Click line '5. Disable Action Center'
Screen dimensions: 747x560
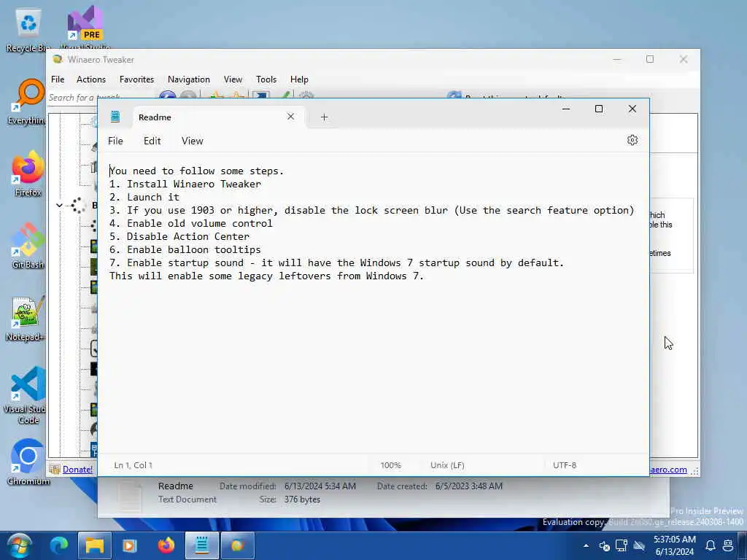tap(179, 237)
